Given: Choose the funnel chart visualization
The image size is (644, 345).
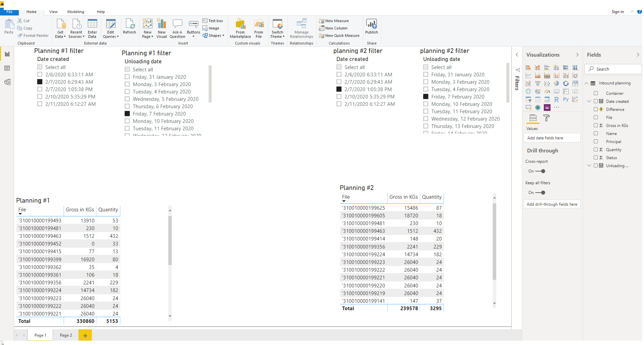Looking at the screenshot, I should [538, 83].
